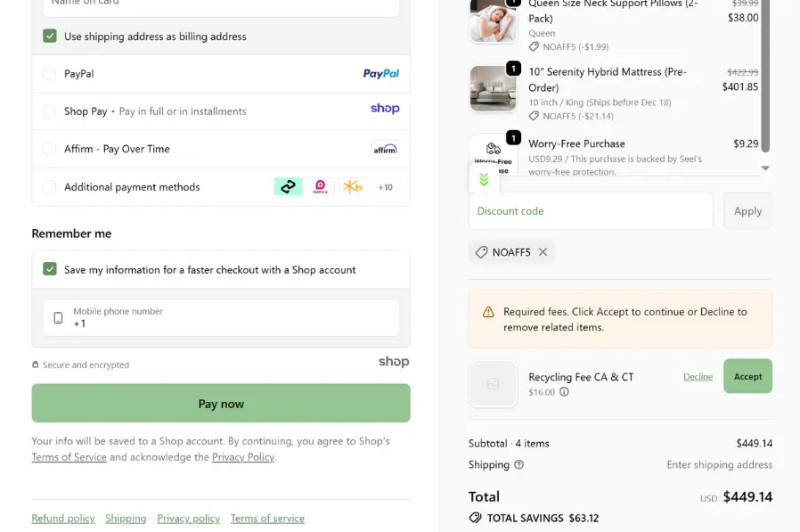Click the pink payment method icon
The image size is (800, 532).
[320, 187]
